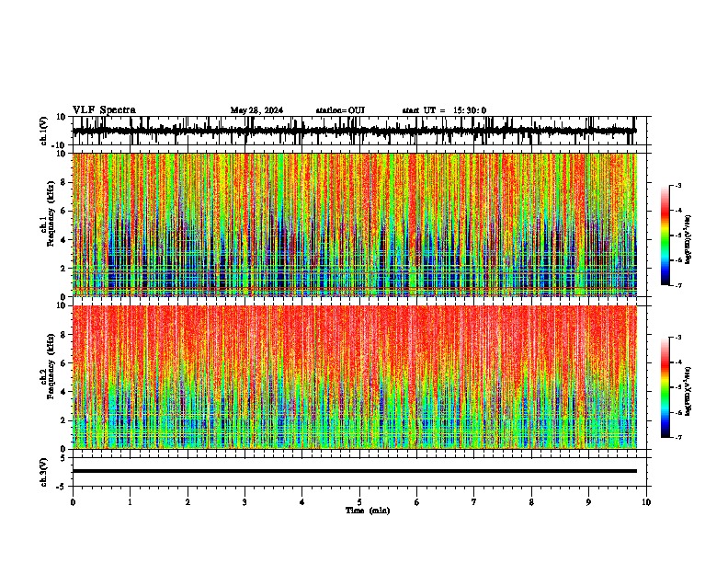
Task: Click the ch.2 spectrogram panel
Action: click(x=355, y=377)
